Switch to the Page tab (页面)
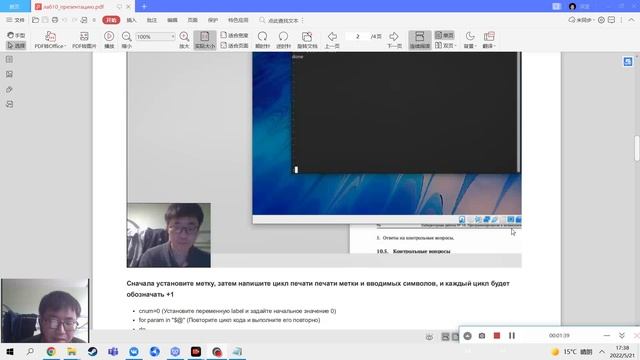The width and height of the screenshot is (640, 360). pos(193,20)
